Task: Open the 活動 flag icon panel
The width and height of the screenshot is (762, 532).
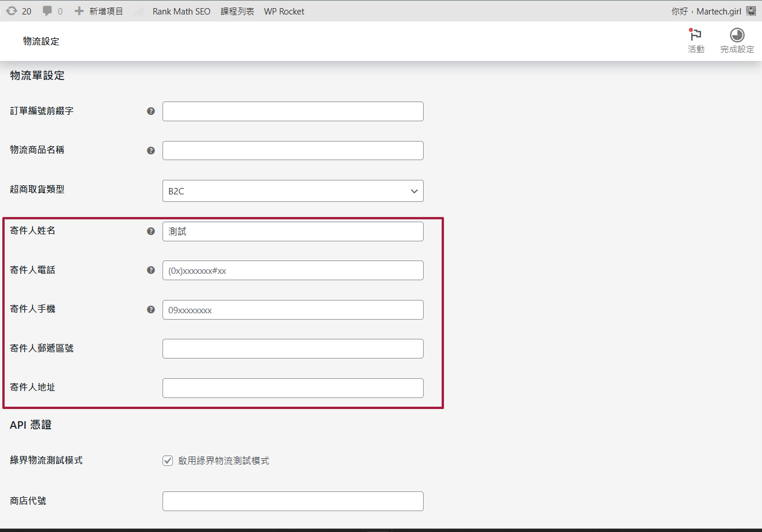Action: click(x=696, y=35)
